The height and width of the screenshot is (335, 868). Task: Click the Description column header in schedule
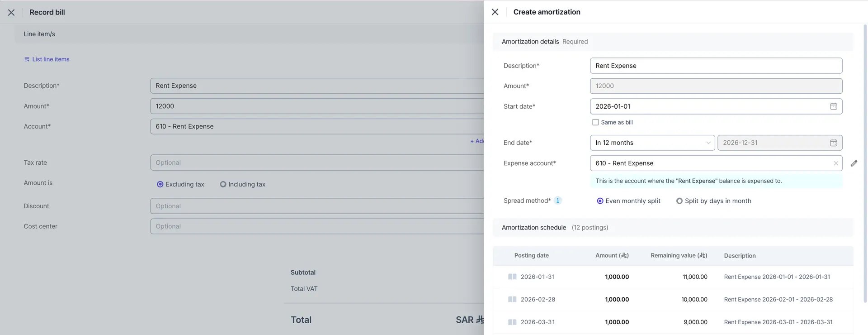click(x=740, y=256)
